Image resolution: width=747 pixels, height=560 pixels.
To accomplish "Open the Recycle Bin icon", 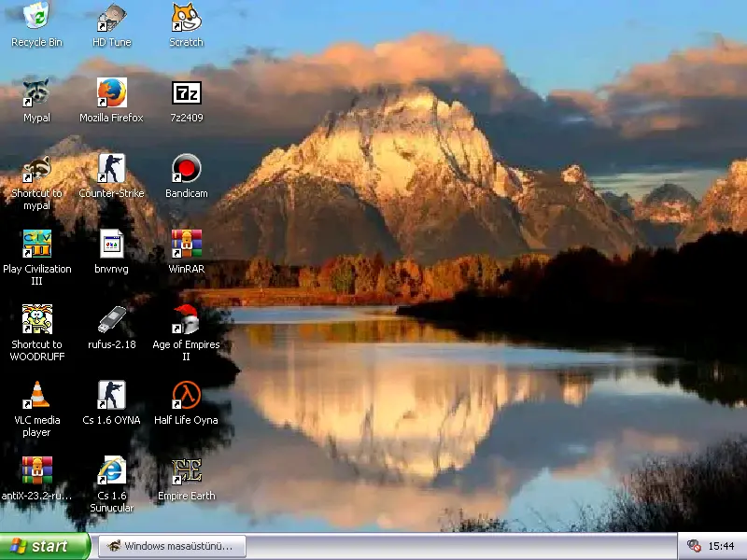I will (36, 16).
